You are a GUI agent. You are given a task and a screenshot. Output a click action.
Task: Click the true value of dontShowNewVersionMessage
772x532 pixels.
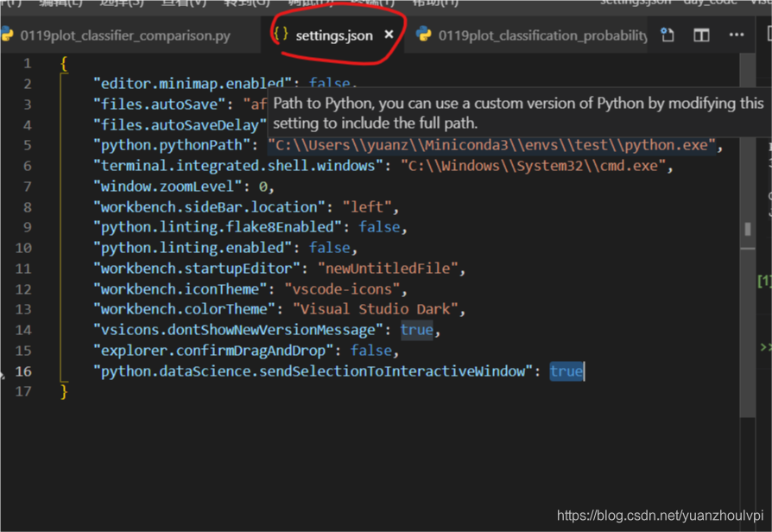pyautogui.click(x=416, y=330)
